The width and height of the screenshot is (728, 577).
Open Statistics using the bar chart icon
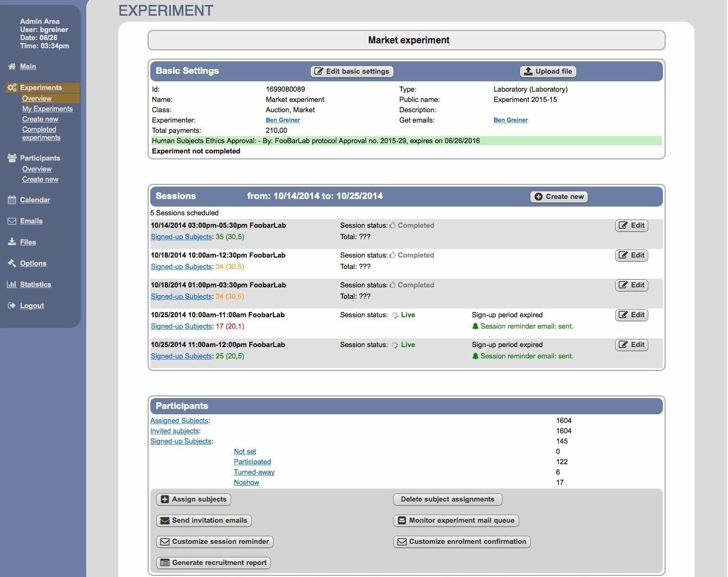[x=12, y=284]
